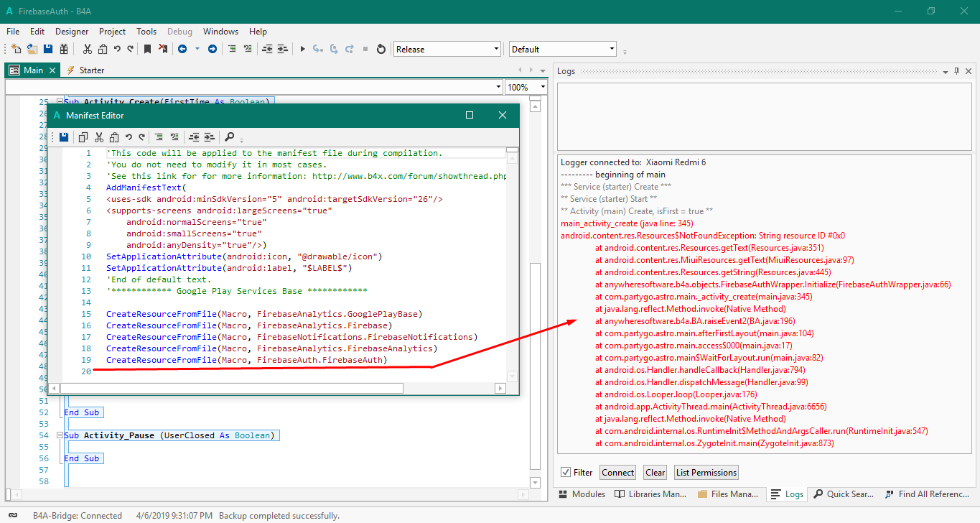980x523 pixels.
Task: Click the Clear button in Logs
Action: 655,473
